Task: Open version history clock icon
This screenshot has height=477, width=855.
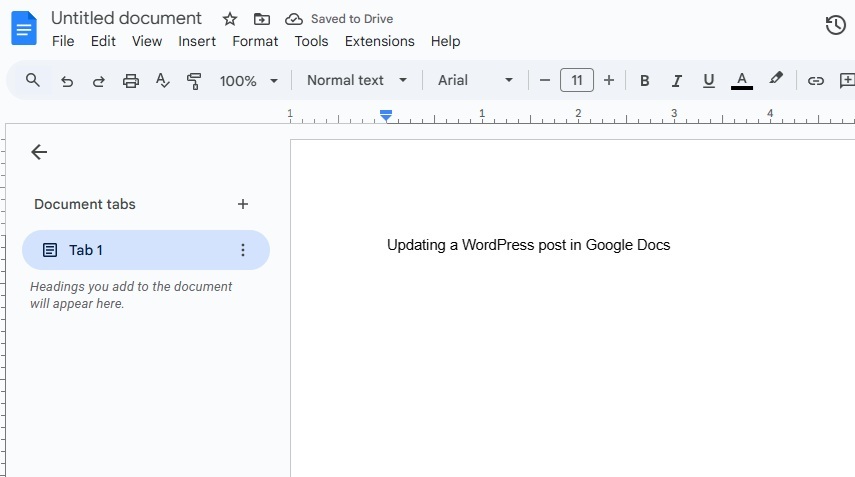Action: click(x=835, y=25)
